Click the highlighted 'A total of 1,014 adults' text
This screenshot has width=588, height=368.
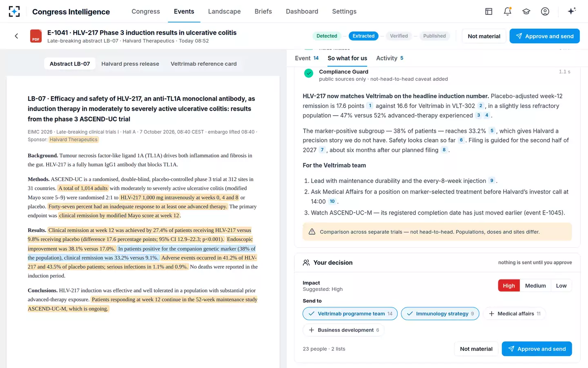pyautogui.click(x=83, y=188)
